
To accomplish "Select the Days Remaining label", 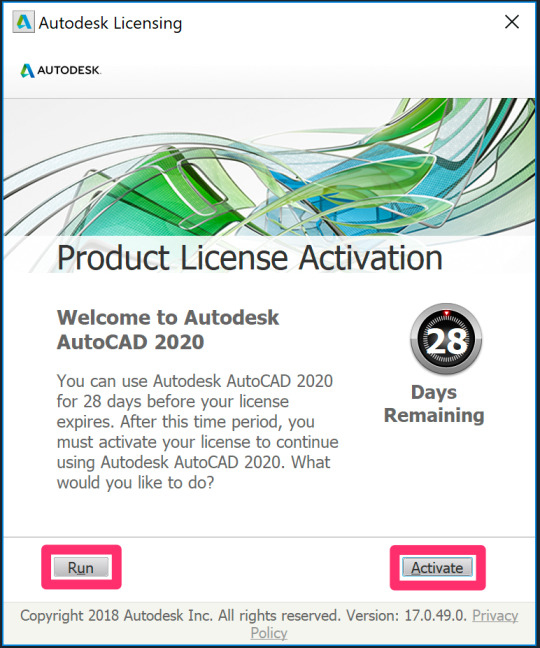I will tap(434, 404).
